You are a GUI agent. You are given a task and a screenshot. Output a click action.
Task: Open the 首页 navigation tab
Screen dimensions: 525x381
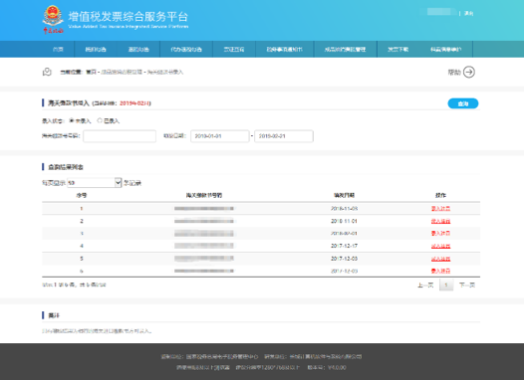coord(58,49)
